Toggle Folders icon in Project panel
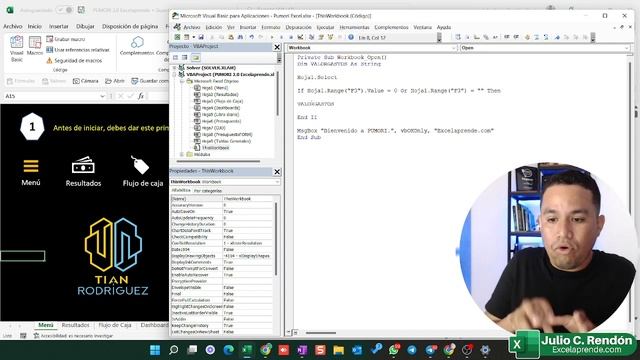Image resolution: width=640 pixels, height=360 pixels. coord(196,58)
